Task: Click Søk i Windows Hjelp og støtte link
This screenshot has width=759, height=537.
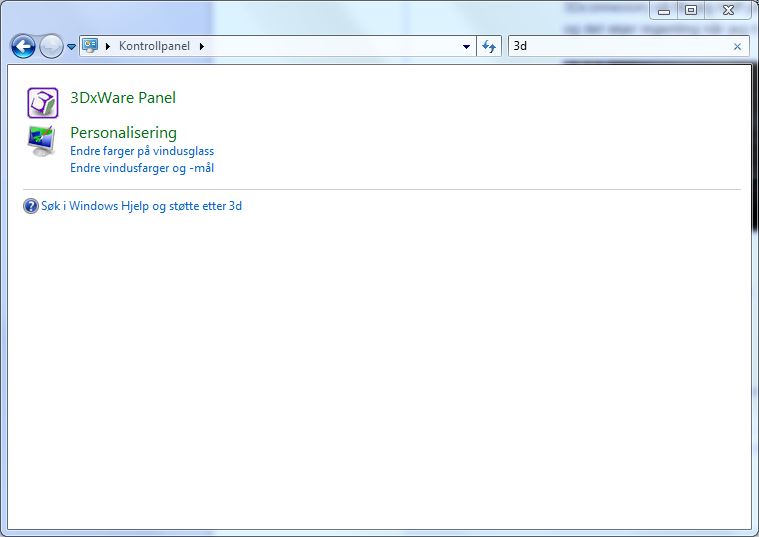Action: pyautogui.click(x=141, y=206)
